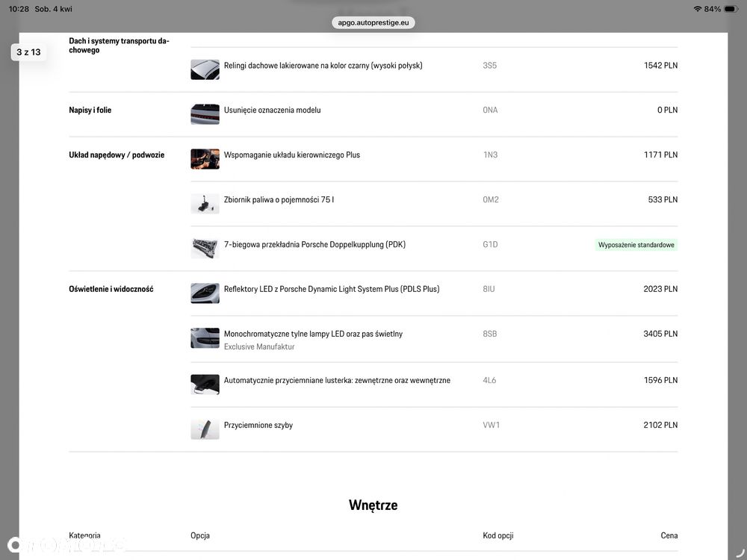
Task: Click the 'Napisy i folie' category label
Action: point(90,110)
